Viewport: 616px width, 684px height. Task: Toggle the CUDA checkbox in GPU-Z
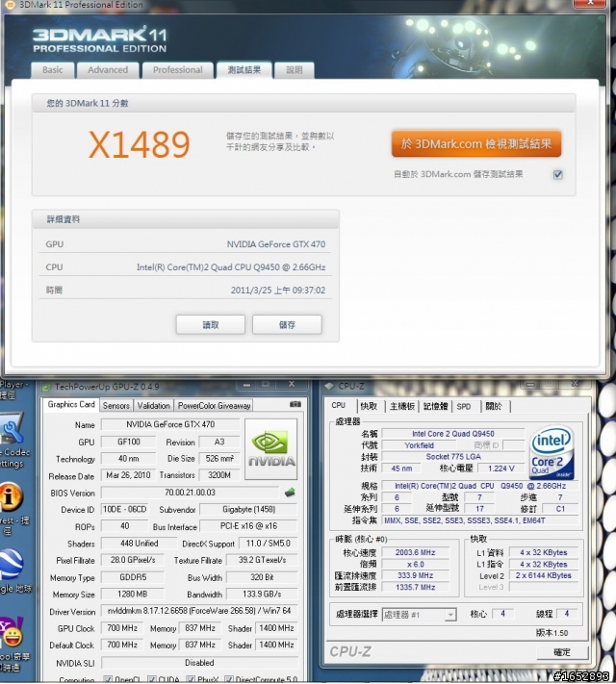[152, 679]
